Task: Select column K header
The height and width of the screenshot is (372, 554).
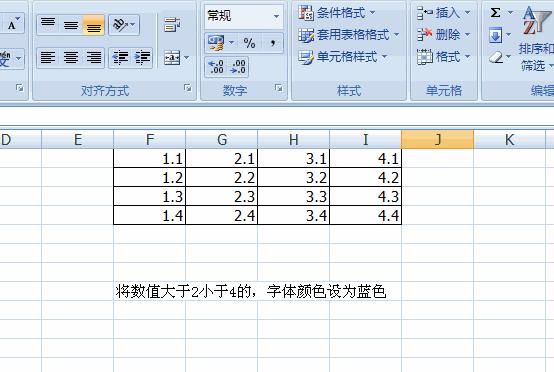Action: (x=509, y=140)
